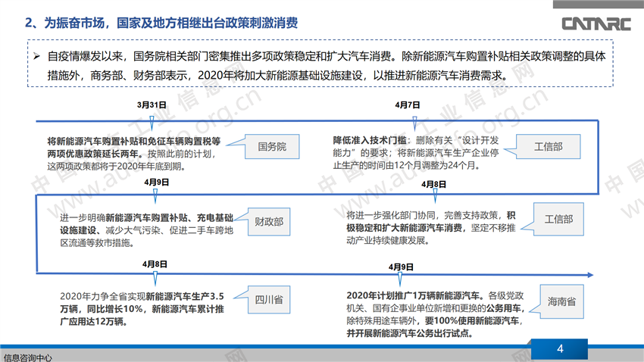
Task: Click the 国务院 callout box
Action: 272,146
